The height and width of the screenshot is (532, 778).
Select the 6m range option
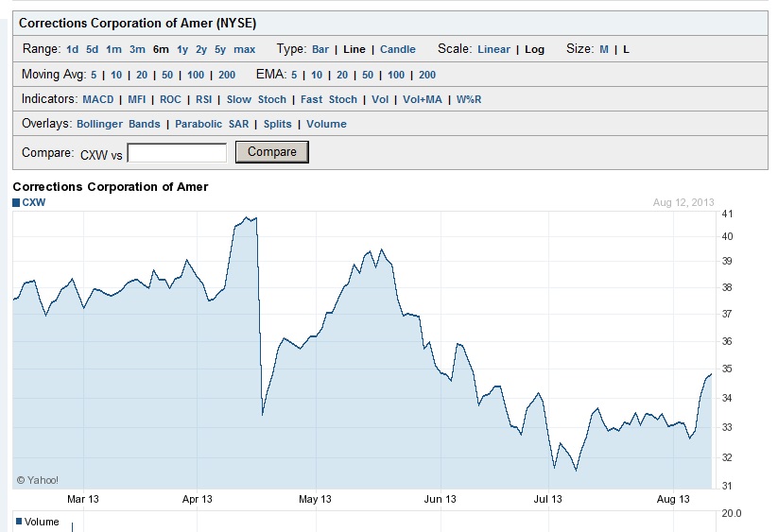pos(161,49)
